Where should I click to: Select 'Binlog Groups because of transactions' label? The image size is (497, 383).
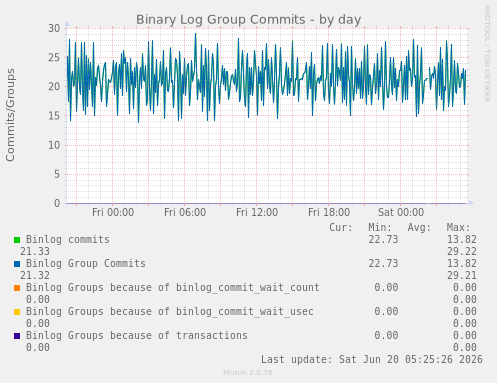[x=137, y=336]
